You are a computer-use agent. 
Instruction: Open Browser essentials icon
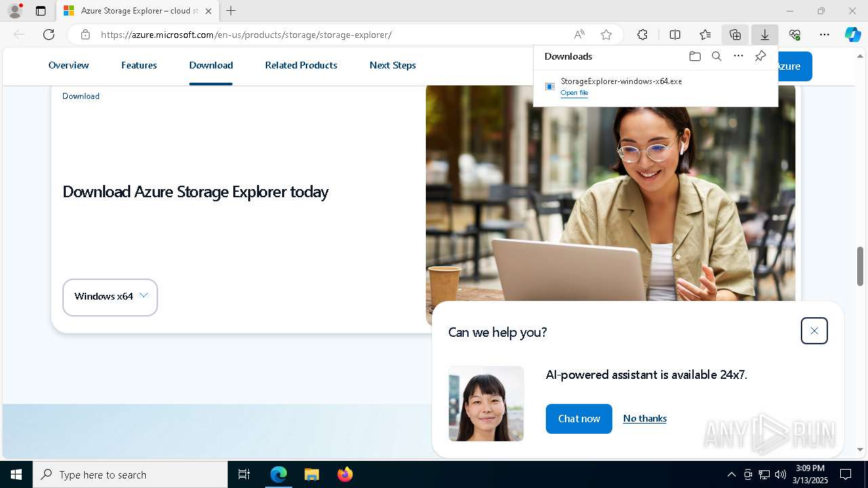pos(795,35)
